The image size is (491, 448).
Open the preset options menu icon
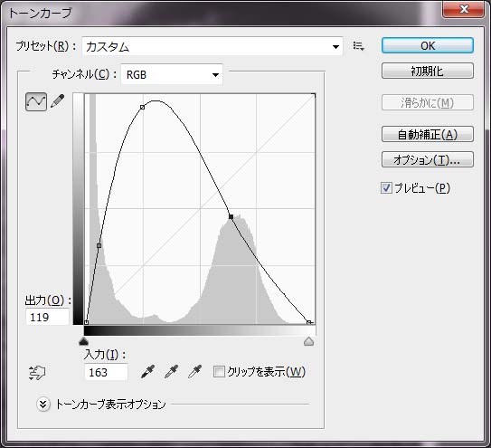click(x=359, y=46)
